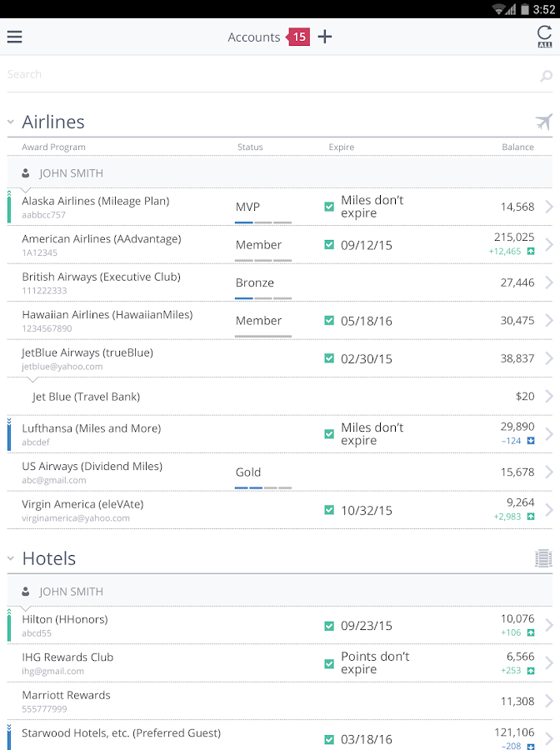Viewport: 560px width, 750px height.
Task: Tap the plus icon to add account
Action: point(325,37)
